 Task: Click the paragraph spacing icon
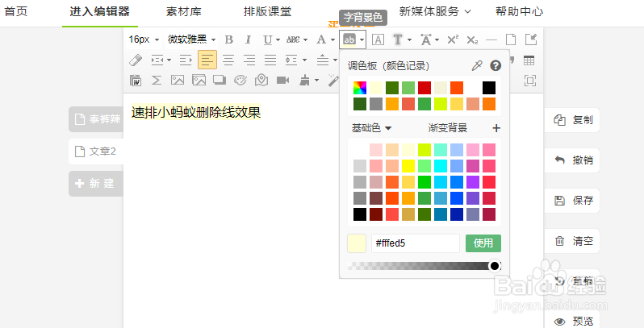point(323,60)
